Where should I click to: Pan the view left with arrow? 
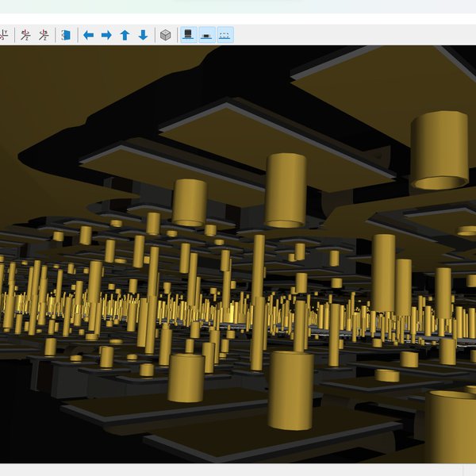point(89,35)
